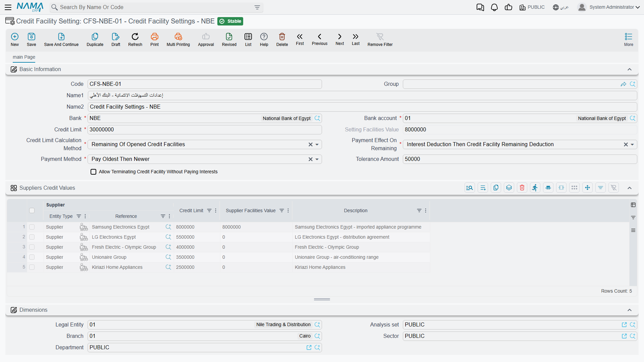Image resolution: width=644 pixels, height=362 pixels.
Task: Open Payment Effect On Remaining dropdown
Action: 632,144
